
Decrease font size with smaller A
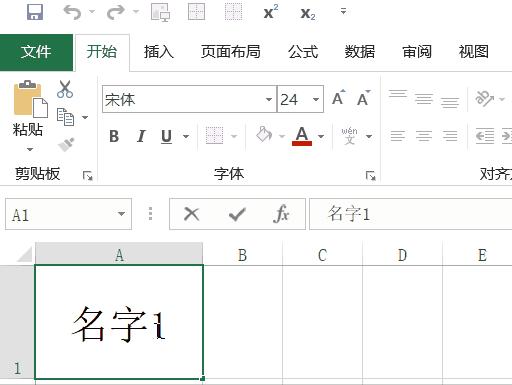click(364, 98)
